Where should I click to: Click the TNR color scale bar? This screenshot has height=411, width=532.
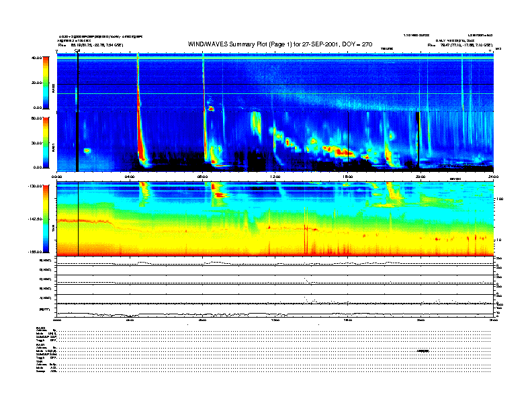46,219
